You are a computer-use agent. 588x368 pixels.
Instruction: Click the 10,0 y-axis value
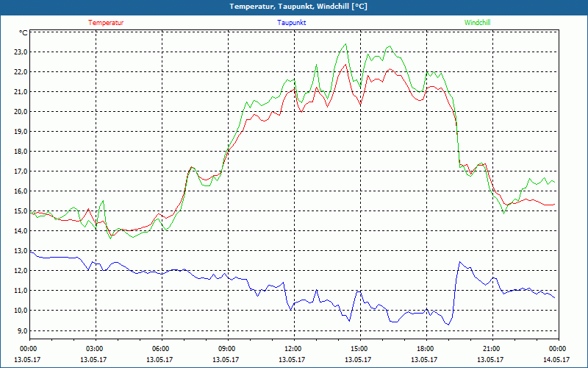[x=21, y=311]
